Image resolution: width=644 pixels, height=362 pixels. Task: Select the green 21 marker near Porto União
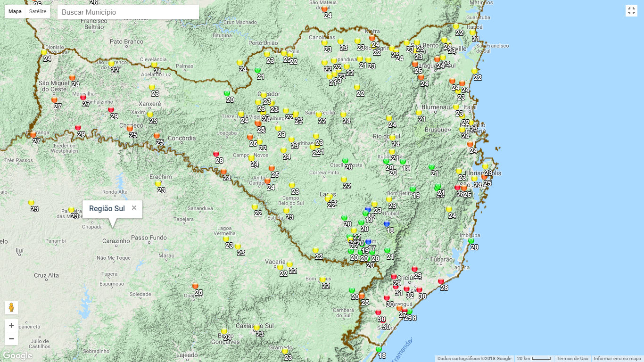click(x=257, y=70)
